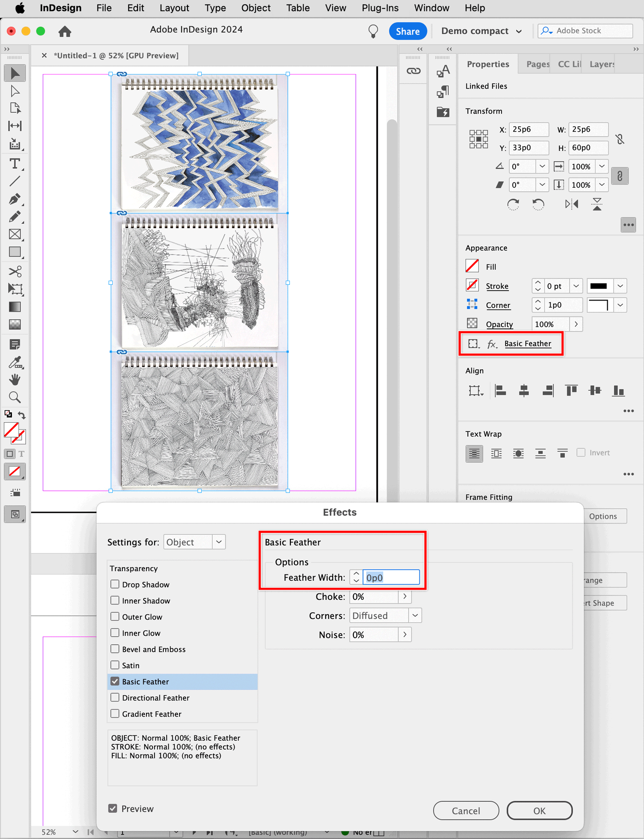Image resolution: width=644 pixels, height=839 pixels.
Task: Click the Fill color swatch
Action: (x=472, y=266)
